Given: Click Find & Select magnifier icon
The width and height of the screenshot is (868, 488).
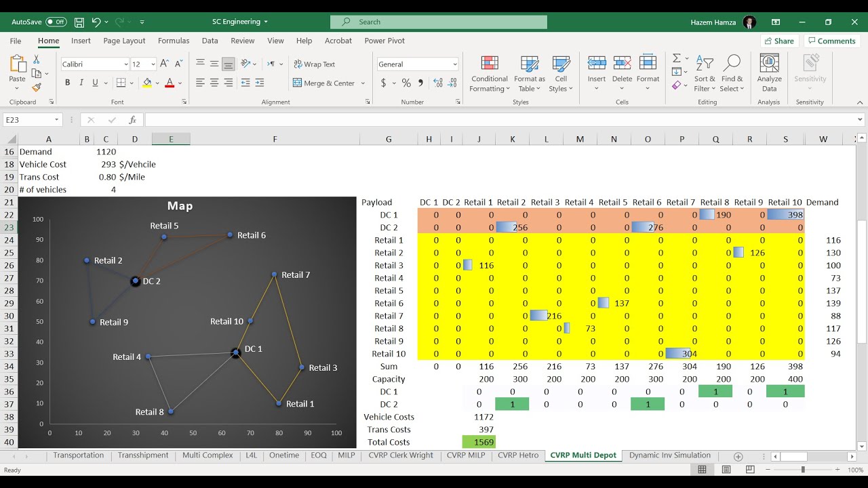Looking at the screenshot, I should [x=732, y=64].
